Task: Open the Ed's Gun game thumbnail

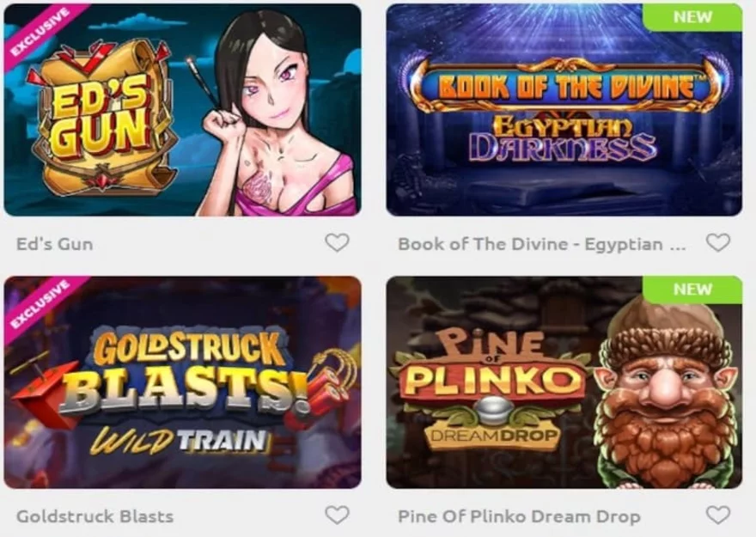Action: click(x=182, y=110)
